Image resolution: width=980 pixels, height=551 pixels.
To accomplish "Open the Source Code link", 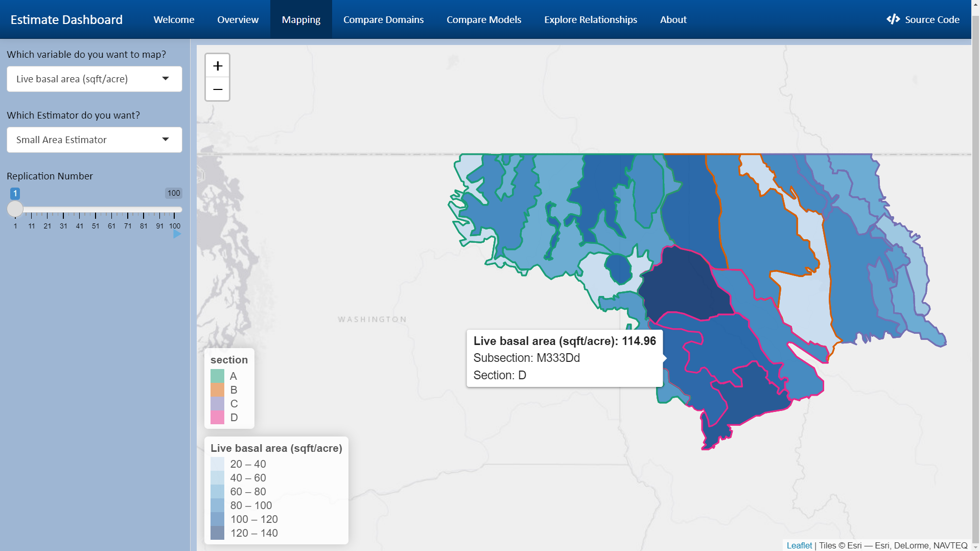I will click(923, 19).
